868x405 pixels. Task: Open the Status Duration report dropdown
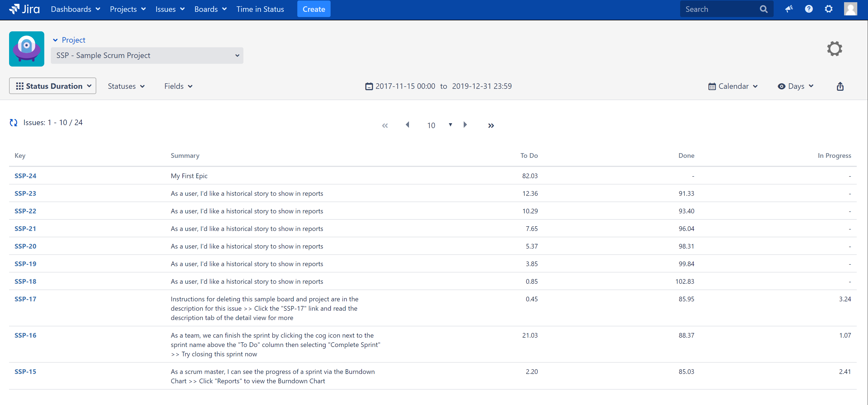[53, 86]
